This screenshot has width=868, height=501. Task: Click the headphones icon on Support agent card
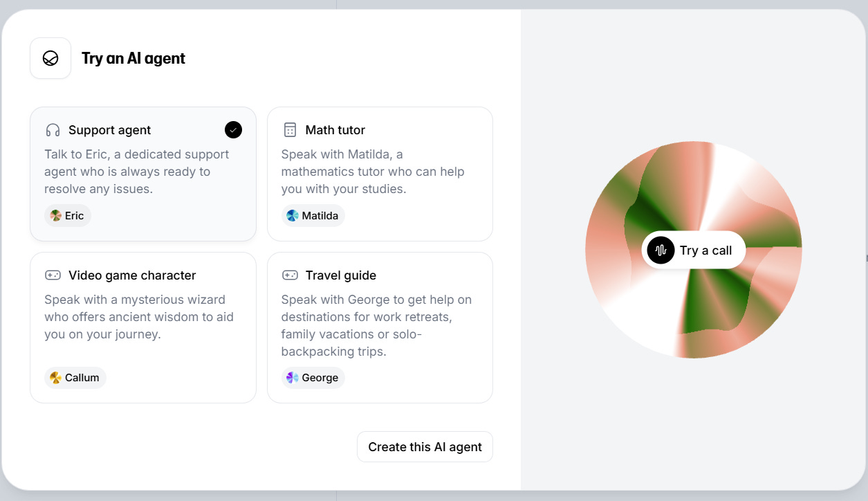[53, 129]
